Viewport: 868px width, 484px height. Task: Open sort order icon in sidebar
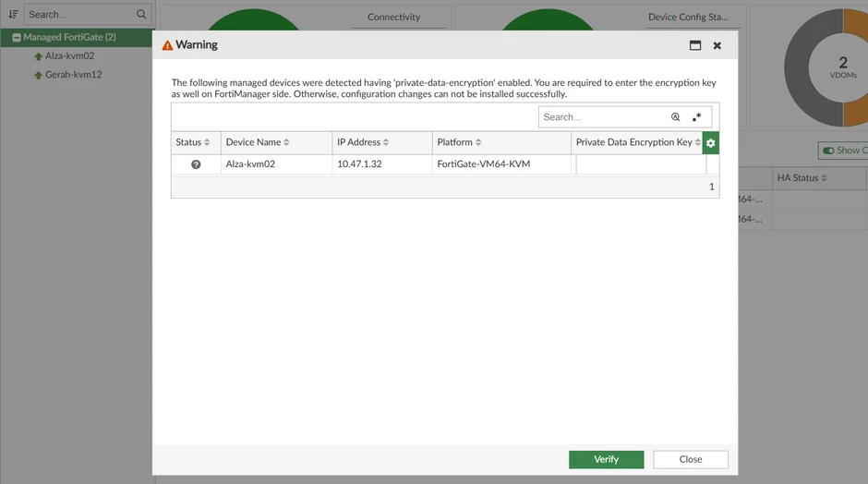[x=13, y=15]
